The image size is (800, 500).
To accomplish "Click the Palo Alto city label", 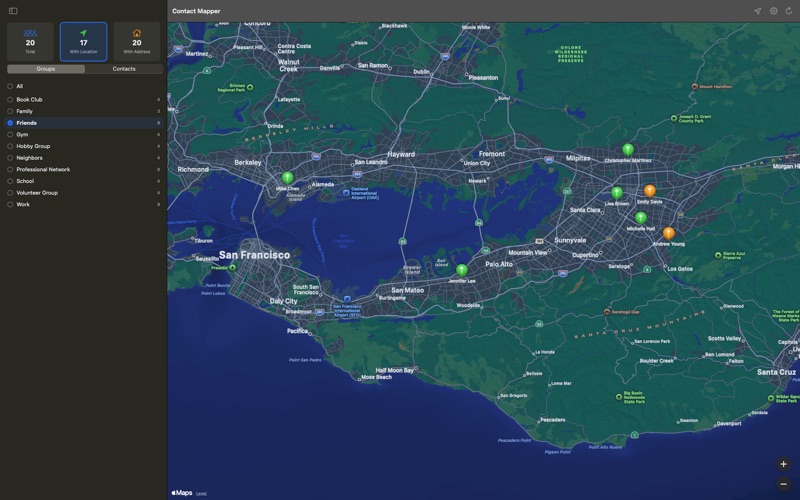I will pos(499,264).
